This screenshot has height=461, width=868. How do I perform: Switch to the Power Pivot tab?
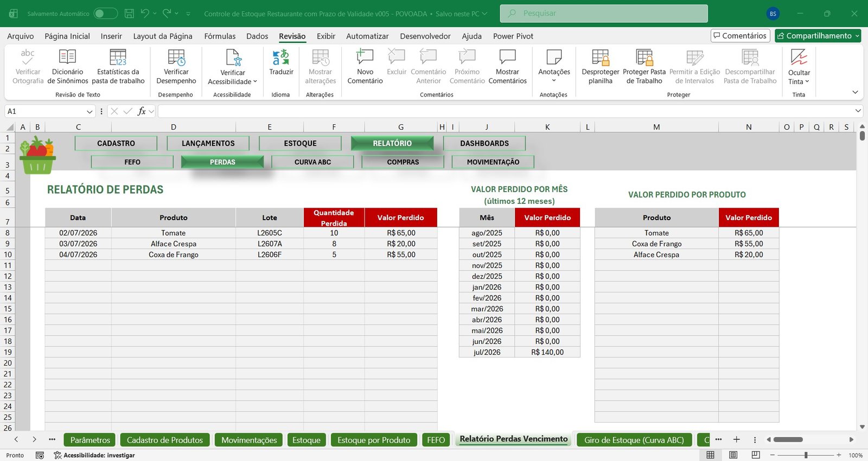513,36
